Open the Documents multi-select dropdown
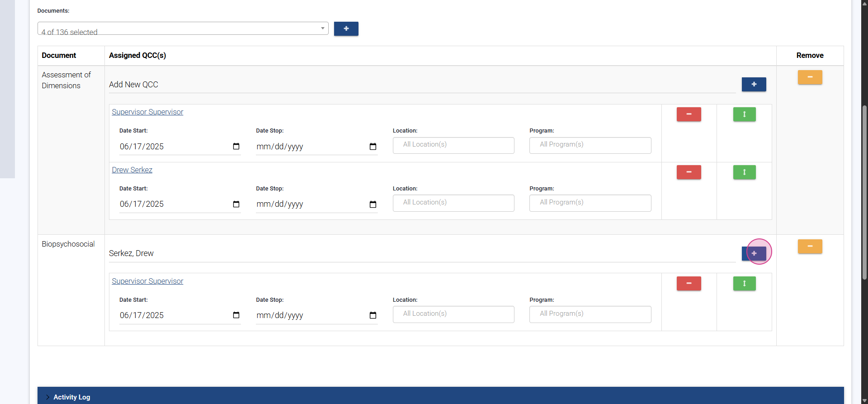Image resolution: width=868 pixels, height=404 pixels. [183, 29]
